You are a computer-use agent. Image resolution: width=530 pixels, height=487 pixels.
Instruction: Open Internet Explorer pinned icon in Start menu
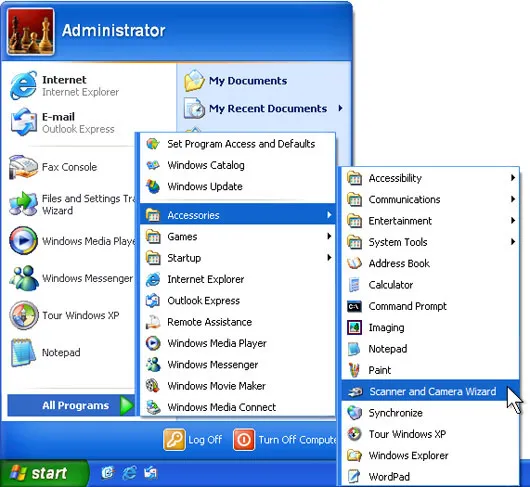[x=23, y=86]
